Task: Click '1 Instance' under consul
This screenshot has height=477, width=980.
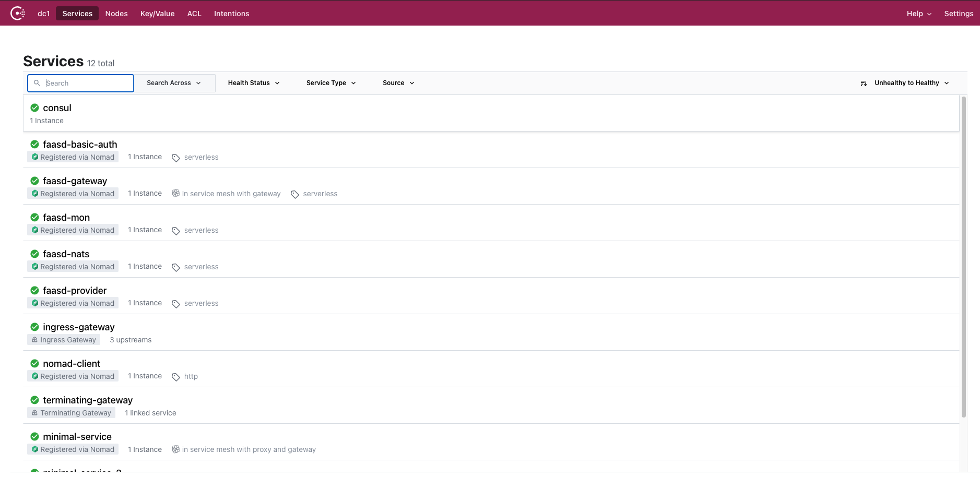Action: [47, 121]
